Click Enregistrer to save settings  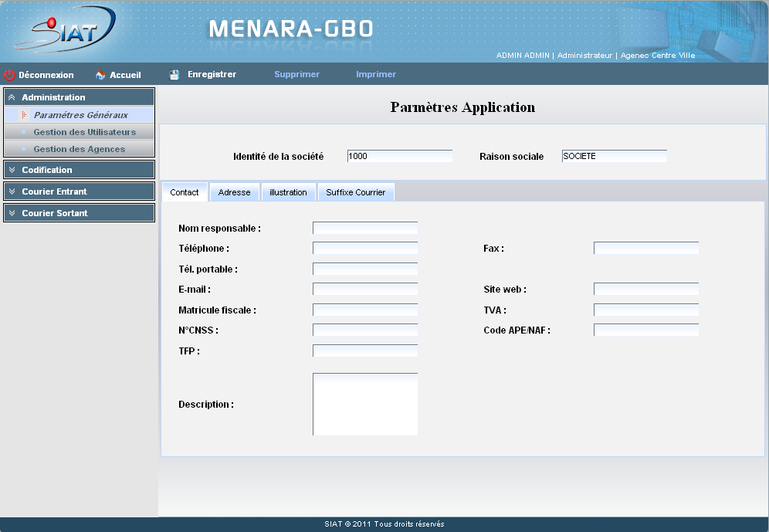tap(212, 74)
